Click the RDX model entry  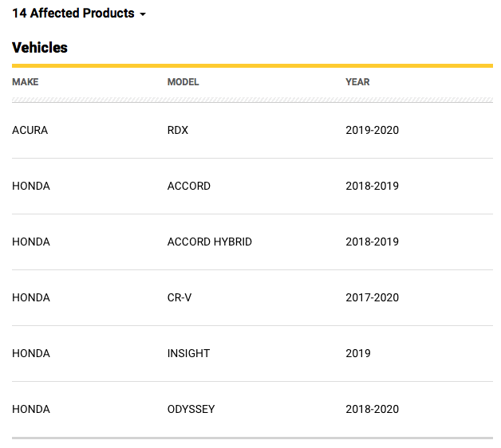coord(178,130)
